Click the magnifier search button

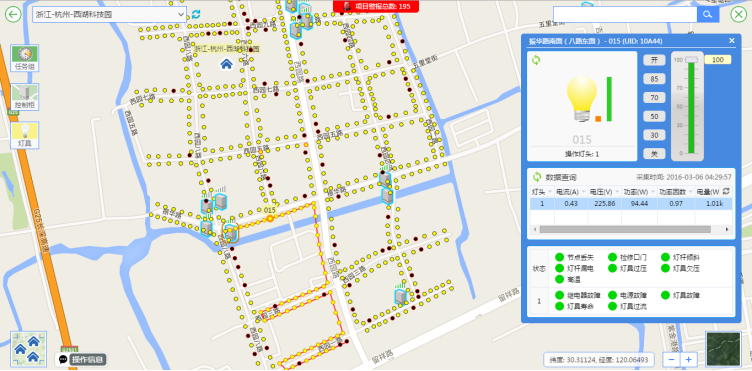pos(708,14)
